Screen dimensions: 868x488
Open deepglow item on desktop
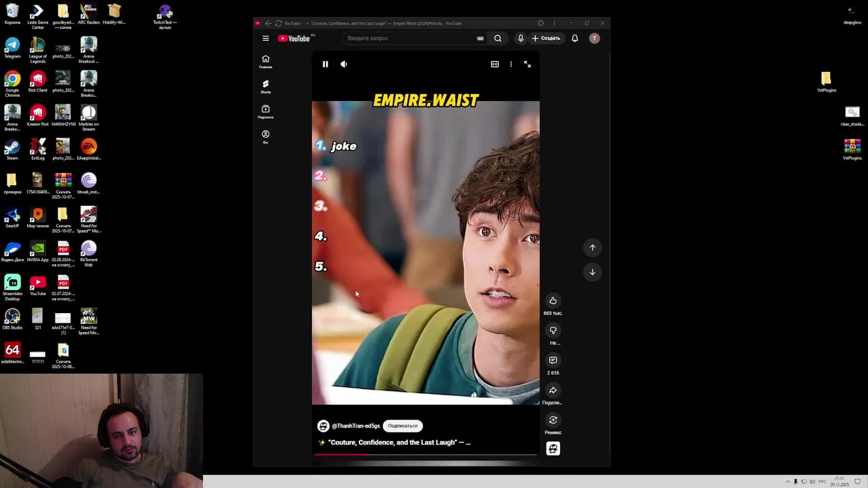(x=852, y=15)
